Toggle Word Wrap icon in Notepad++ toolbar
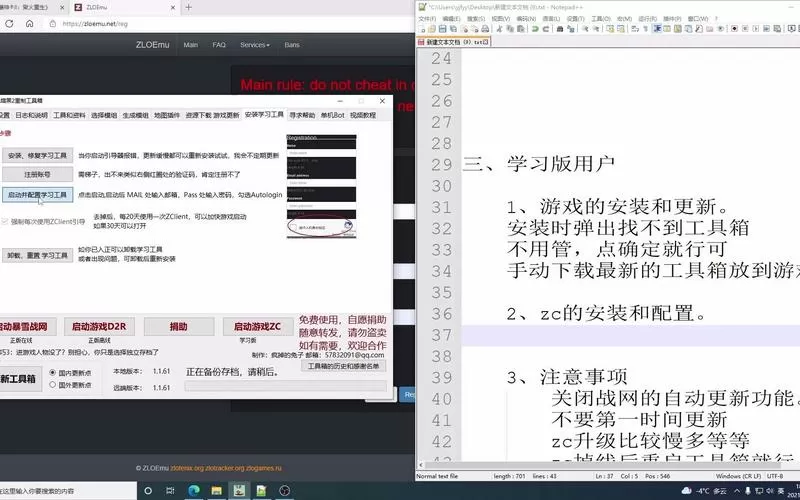800x500 pixels. tap(635, 29)
